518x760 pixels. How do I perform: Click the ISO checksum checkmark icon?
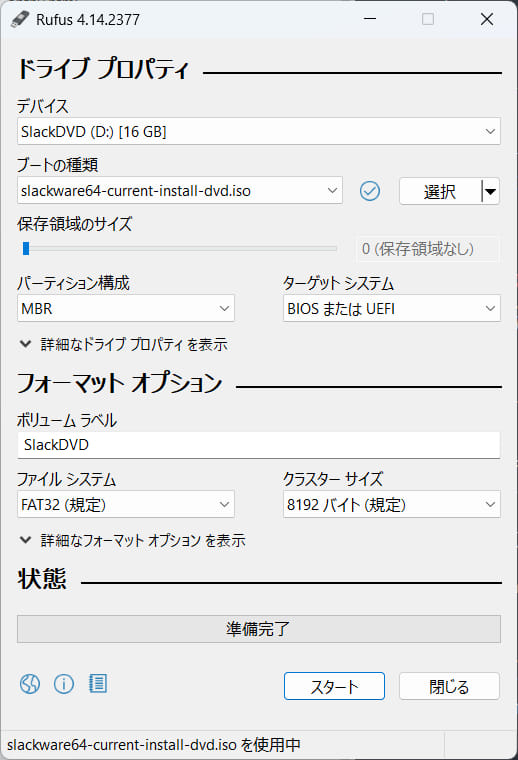click(370, 191)
